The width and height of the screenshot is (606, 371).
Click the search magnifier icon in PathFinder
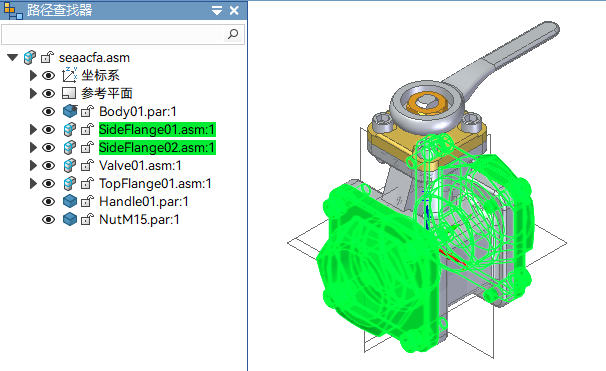click(x=233, y=34)
